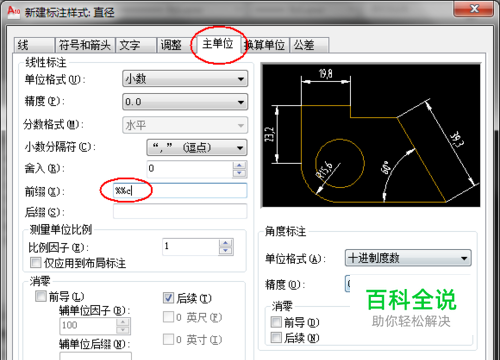
Task: Click the AutoCAD icon in title bar
Action: pos(14,12)
